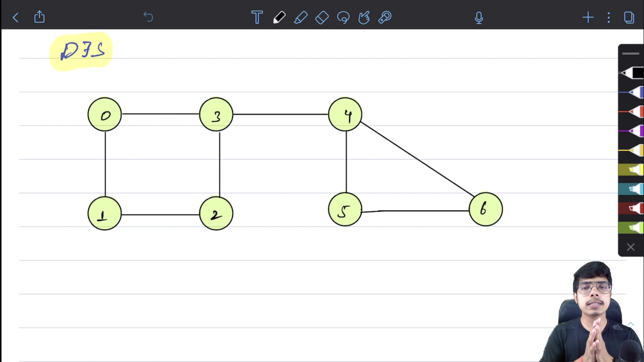Click graph node 3
644x362 pixels.
click(x=216, y=114)
